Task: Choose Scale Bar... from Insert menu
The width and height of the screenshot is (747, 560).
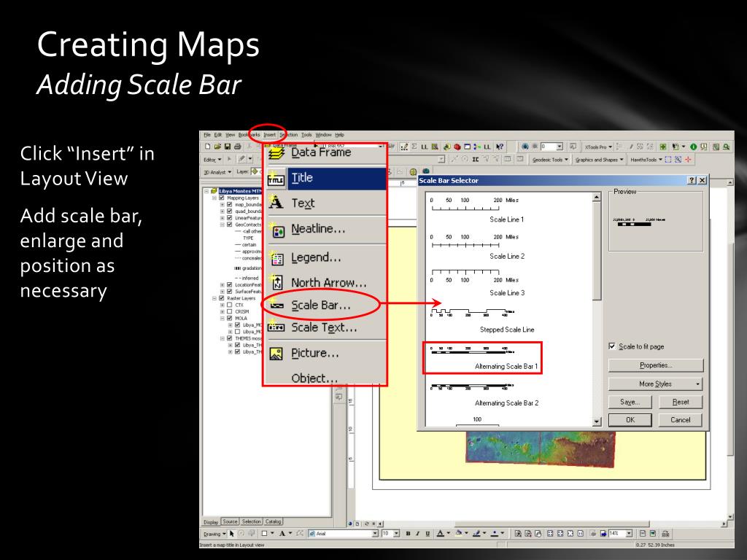Action: pos(321,306)
